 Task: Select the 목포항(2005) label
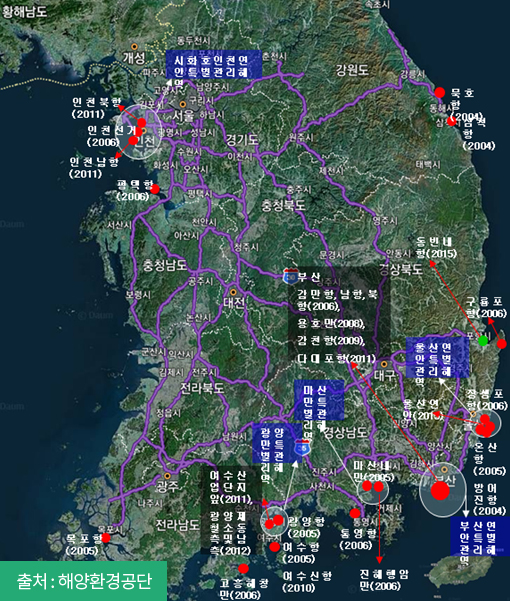(x=83, y=544)
